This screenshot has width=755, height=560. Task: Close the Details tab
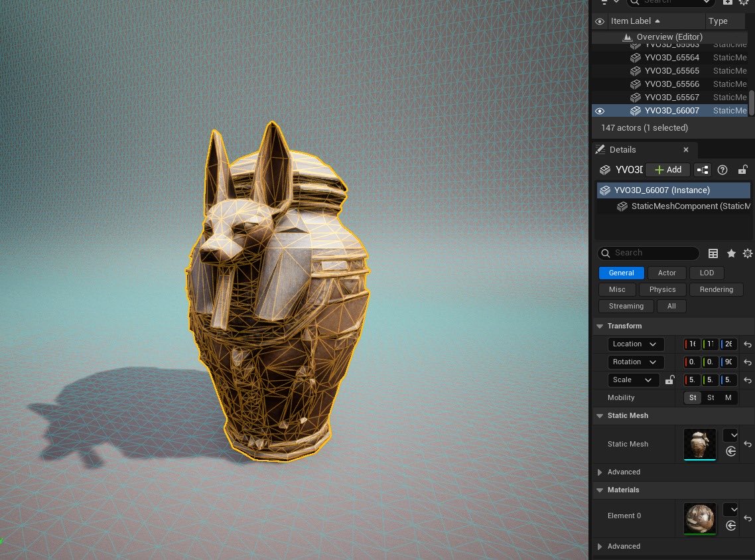686,150
